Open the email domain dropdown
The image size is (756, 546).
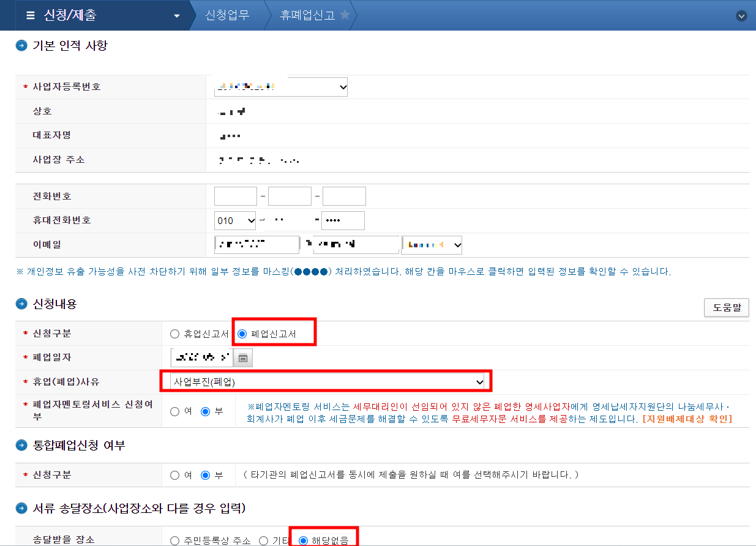tap(432, 244)
